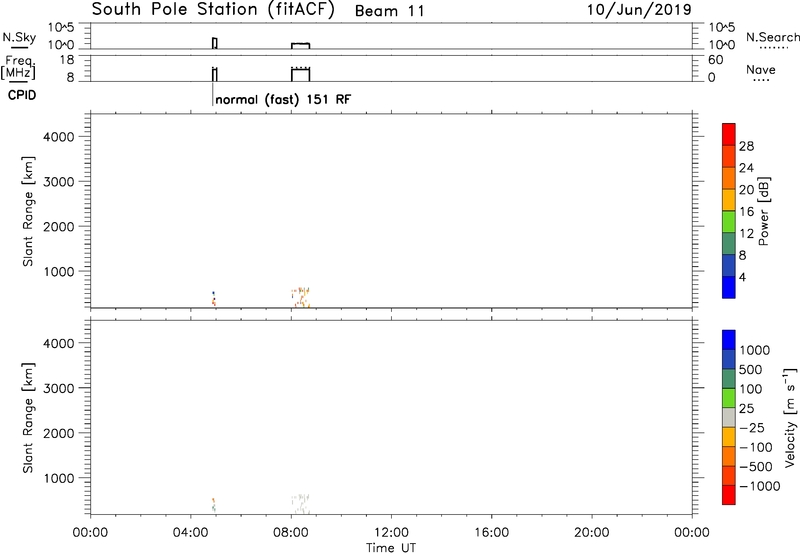800x554 pixels.
Task: Select the −500 to −100 orange Velocity segment
Action: (x=729, y=456)
